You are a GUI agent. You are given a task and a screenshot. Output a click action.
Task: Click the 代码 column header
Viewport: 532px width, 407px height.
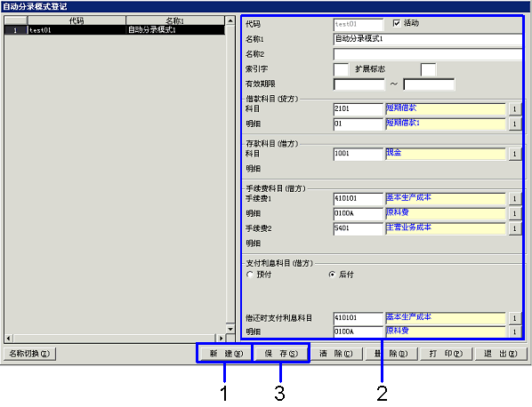coord(77,20)
